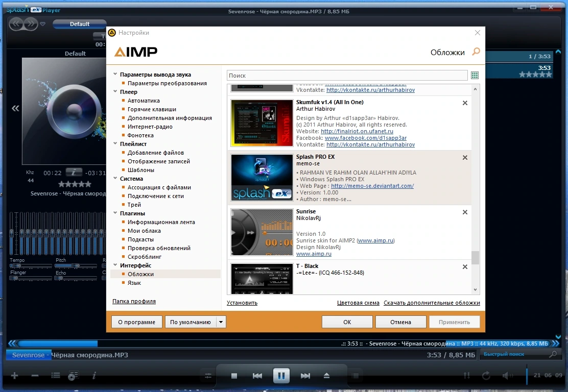Click the Отмена button
The width and height of the screenshot is (568, 392).
coord(400,322)
